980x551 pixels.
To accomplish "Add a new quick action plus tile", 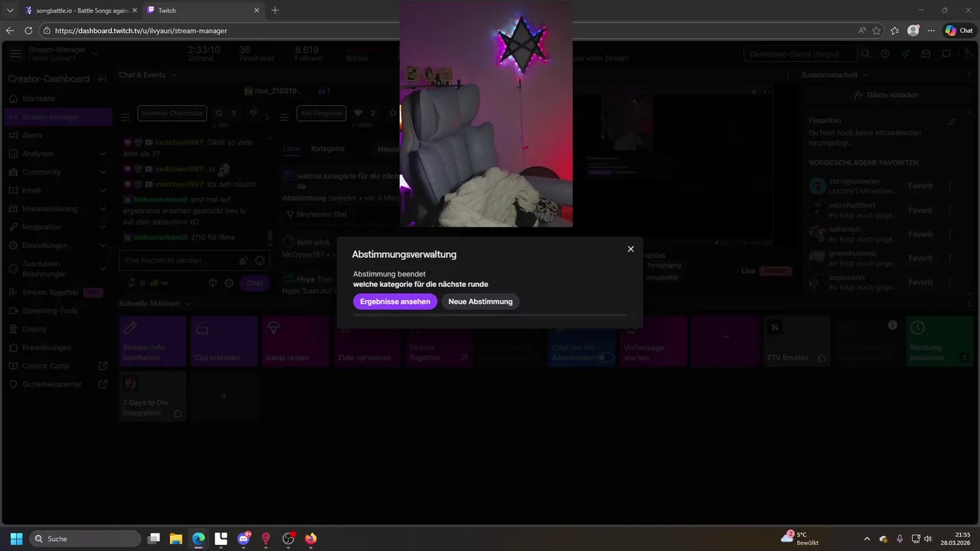I will coord(224,396).
